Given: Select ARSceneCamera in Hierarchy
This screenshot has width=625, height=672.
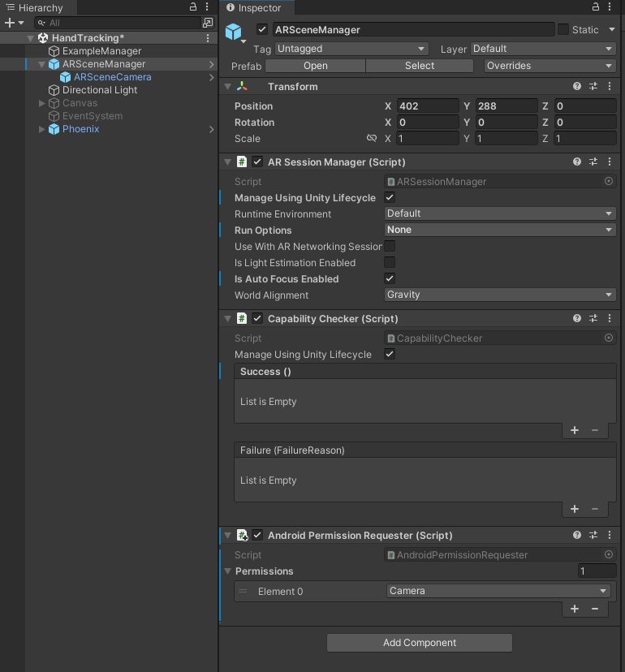Looking at the screenshot, I should [x=112, y=77].
